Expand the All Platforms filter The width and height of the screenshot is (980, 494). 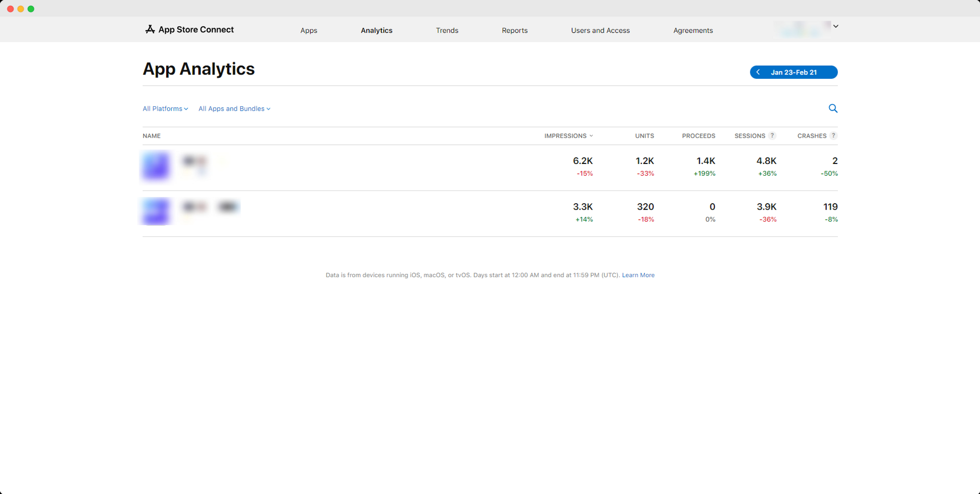click(165, 109)
